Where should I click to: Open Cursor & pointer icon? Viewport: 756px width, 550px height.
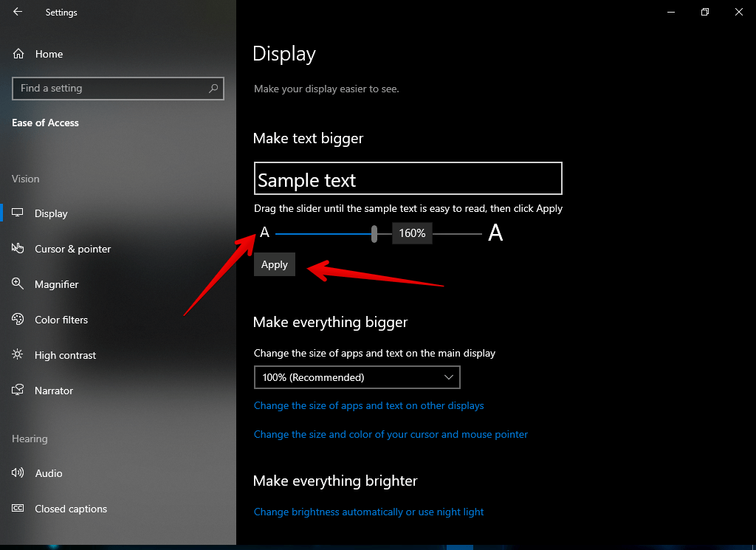[18, 249]
